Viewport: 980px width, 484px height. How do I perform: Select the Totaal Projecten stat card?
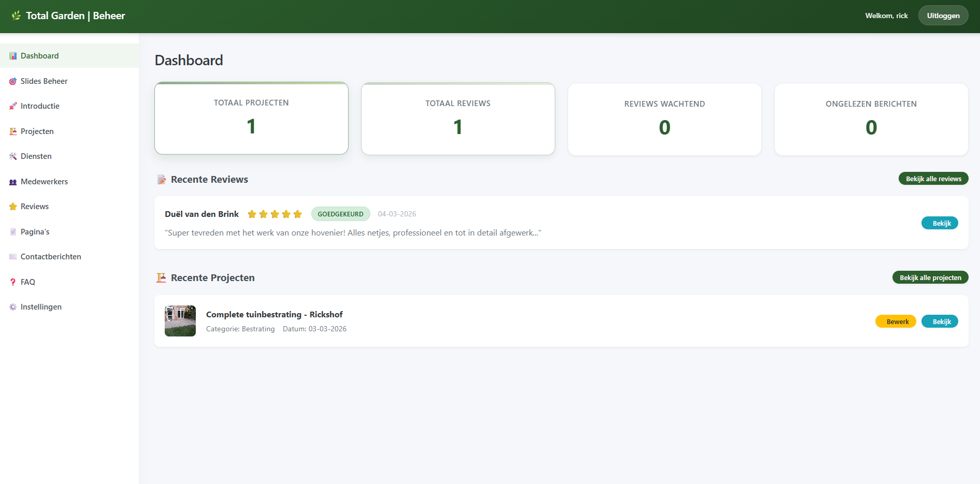click(x=251, y=118)
